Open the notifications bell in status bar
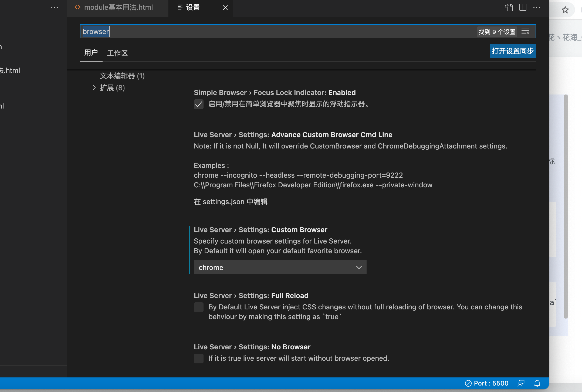Screen dimensions: 582x392 pos(537,383)
